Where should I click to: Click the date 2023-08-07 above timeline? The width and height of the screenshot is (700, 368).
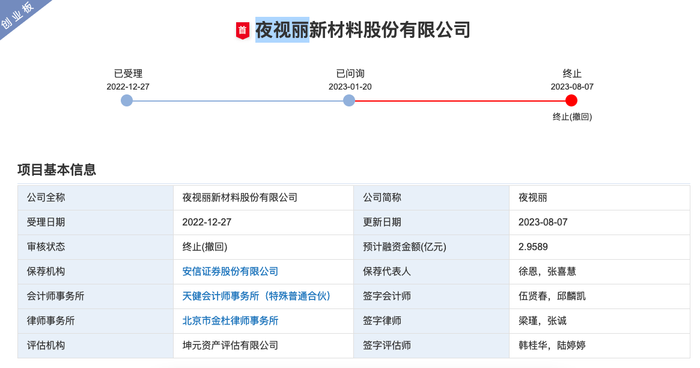coord(572,87)
